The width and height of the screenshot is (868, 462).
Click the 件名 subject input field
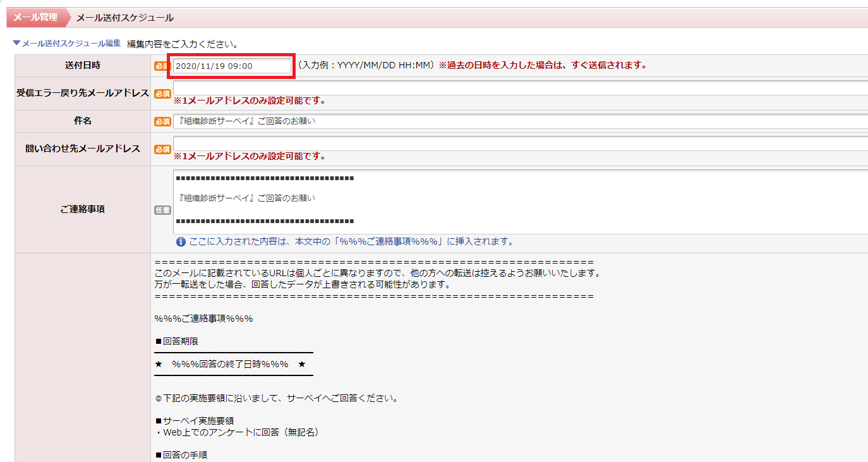pyautogui.click(x=518, y=121)
